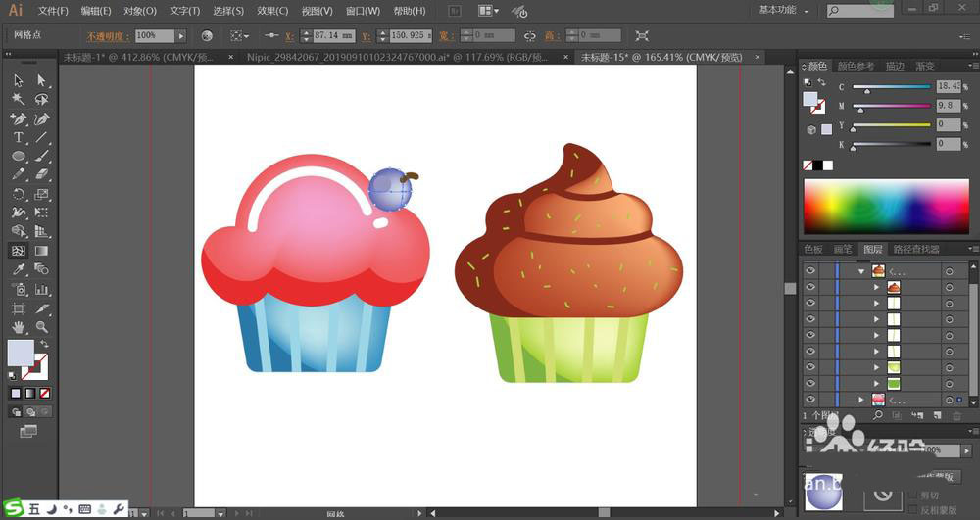980x520 pixels.
Task: Select the Symbol Sprayer tool
Action: click(18, 289)
